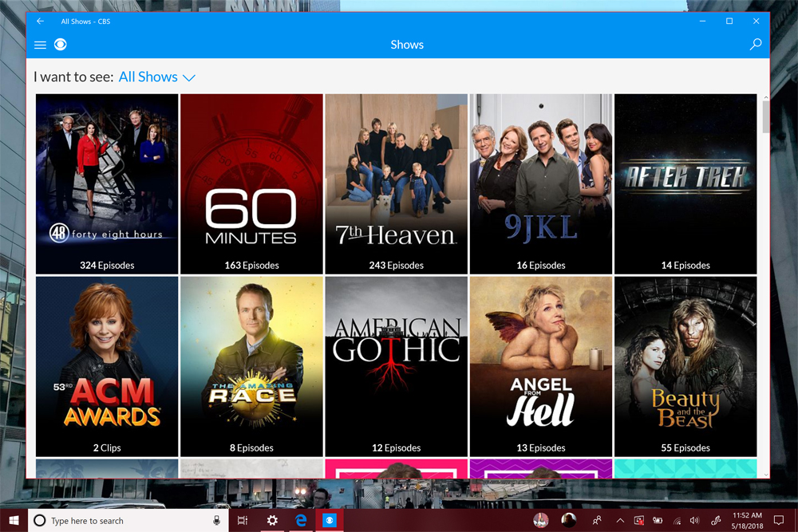Click the second pinned contact avatar in tray

pos(568,520)
